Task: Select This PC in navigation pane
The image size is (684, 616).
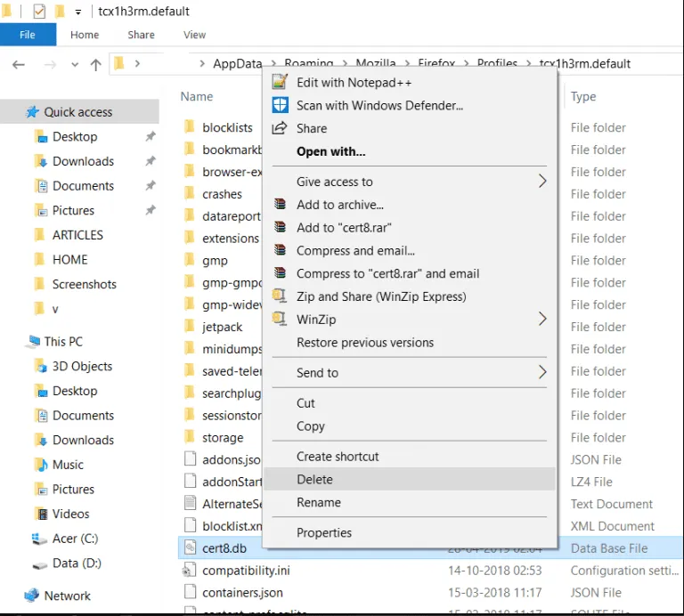Action: coord(63,341)
